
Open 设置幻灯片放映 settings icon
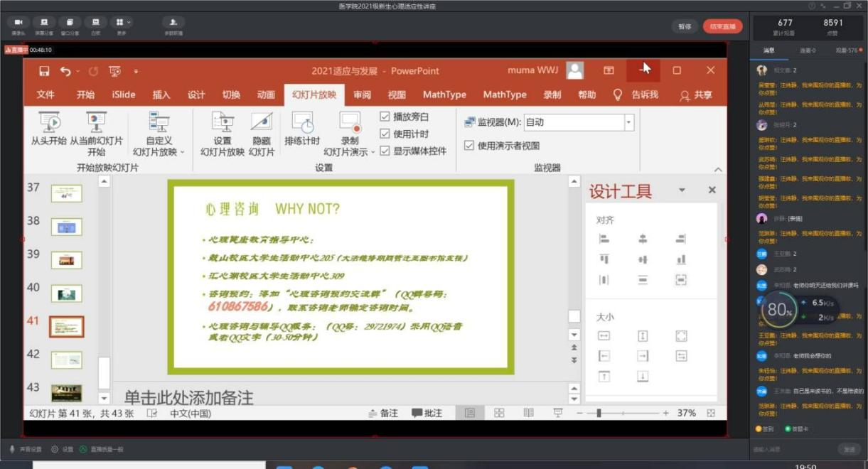coord(223,123)
